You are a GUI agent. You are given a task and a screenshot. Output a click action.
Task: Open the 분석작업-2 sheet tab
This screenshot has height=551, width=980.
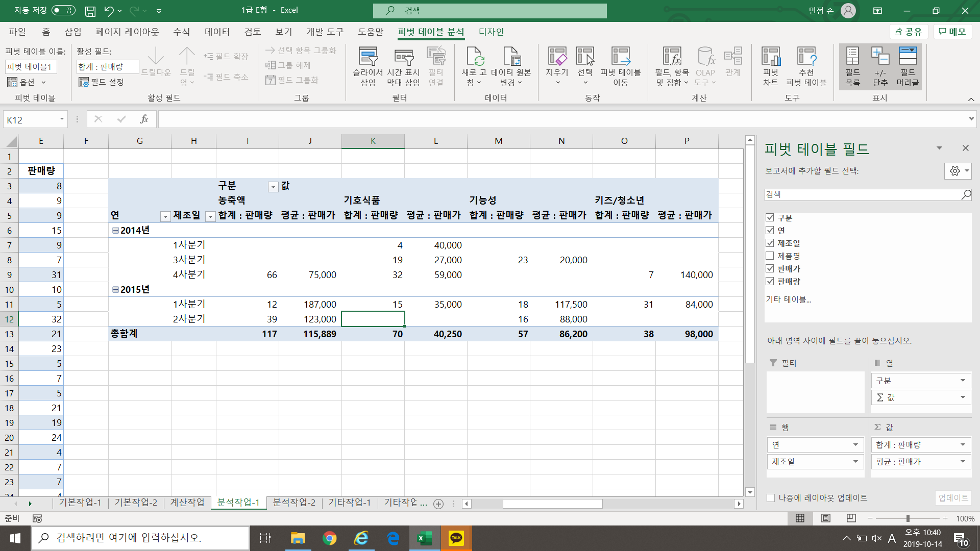(x=294, y=503)
